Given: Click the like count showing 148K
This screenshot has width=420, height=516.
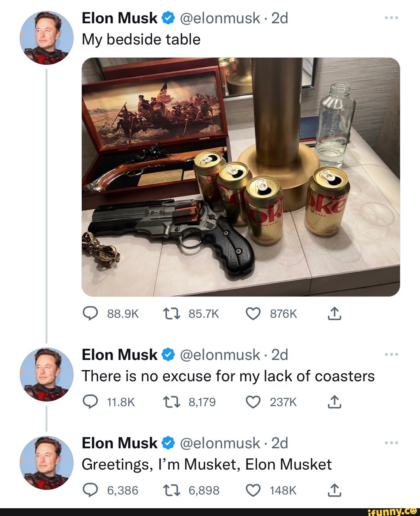Looking at the screenshot, I should click(282, 490).
